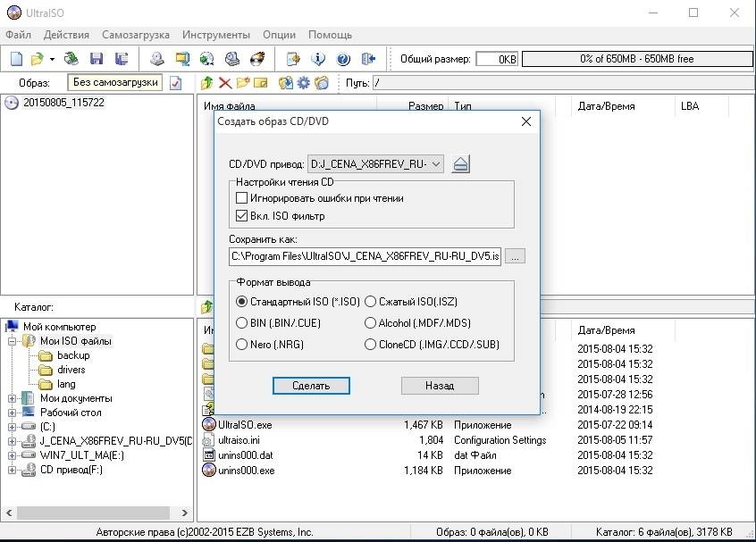Click the blue gear icon
756x542 pixels.
pos(303,83)
